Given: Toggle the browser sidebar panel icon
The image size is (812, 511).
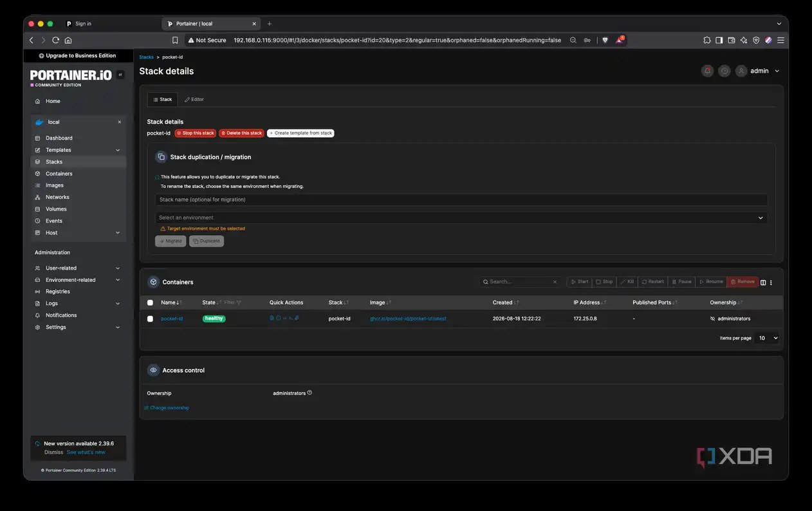Looking at the screenshot, I should pyautogui.click(x=719, y=40).
